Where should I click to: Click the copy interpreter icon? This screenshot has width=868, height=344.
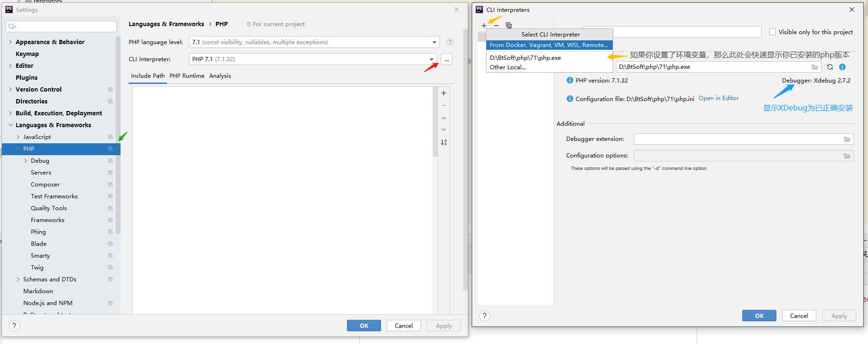[509, 26]
